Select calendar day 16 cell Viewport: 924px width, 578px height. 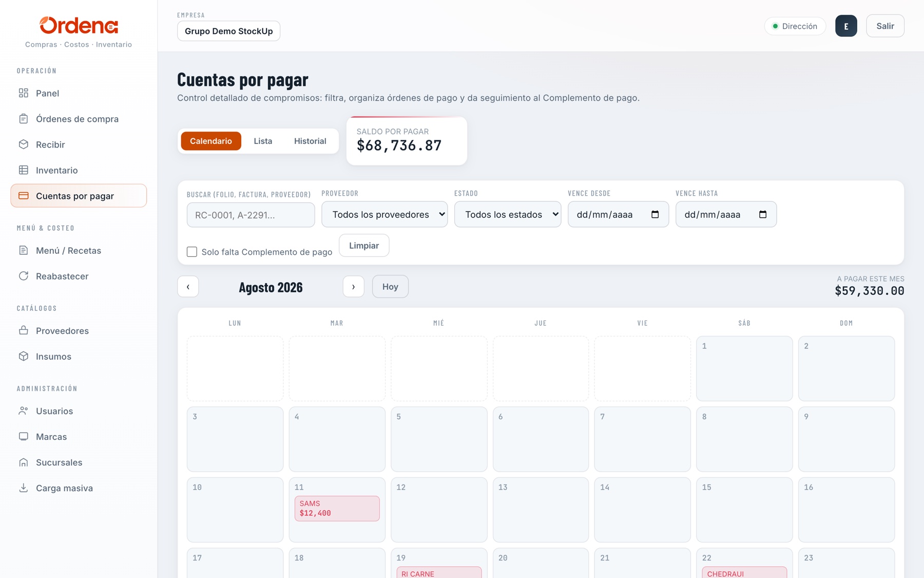coord(846,510)
